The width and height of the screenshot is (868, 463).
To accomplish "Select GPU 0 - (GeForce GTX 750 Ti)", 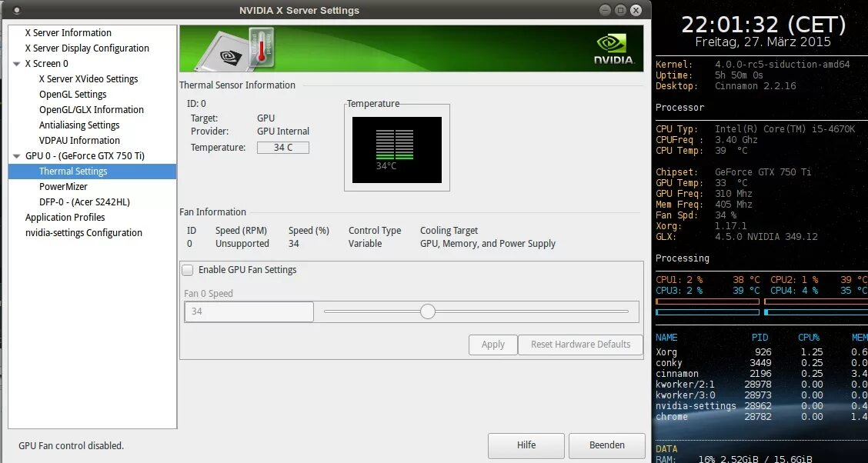I will [x=85, y=156].
